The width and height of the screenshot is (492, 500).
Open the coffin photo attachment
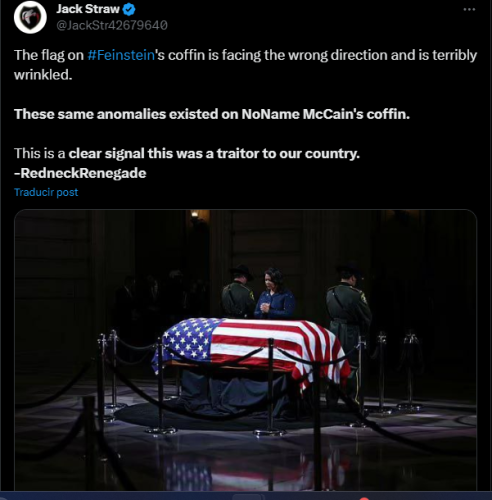pyautogui.click(x=245, y=350)
